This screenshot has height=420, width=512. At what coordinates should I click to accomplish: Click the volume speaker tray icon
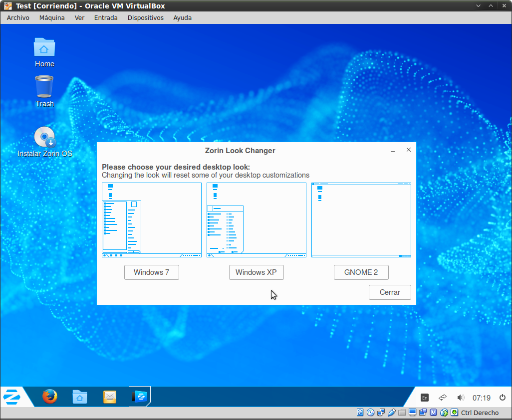461,398
